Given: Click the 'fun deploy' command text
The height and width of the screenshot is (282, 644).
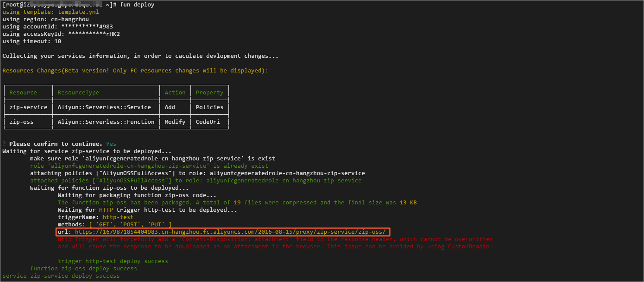Looking at the screenshot, I should coord(137,5).
